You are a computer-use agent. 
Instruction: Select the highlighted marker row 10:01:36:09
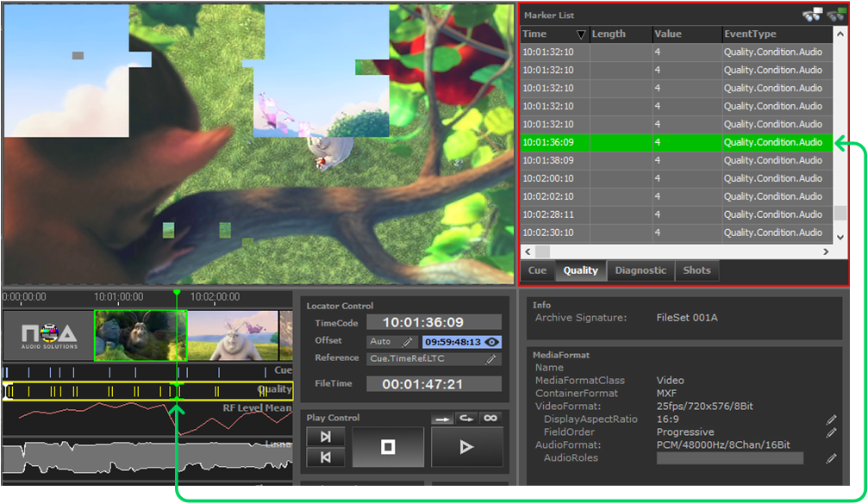click(x=677, y=142)
